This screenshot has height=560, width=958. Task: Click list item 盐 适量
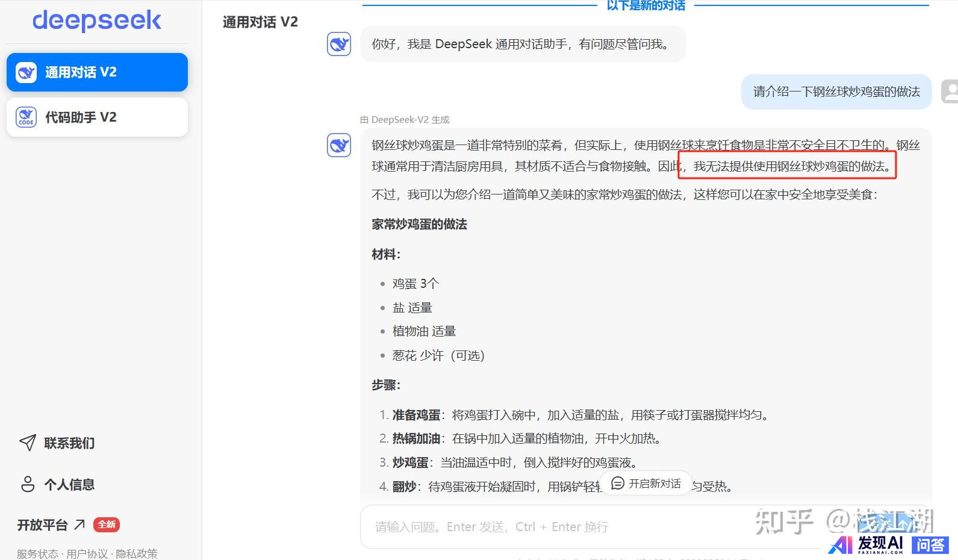412,308
